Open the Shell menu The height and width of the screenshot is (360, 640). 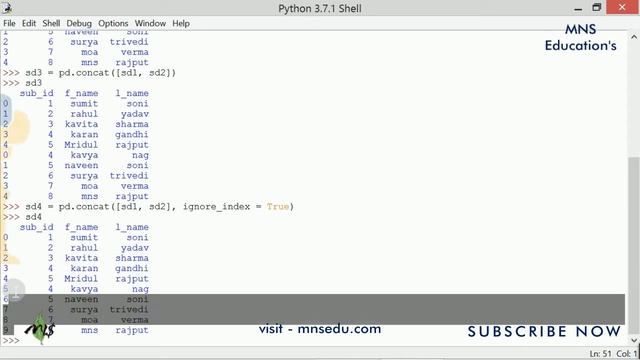point(51,23)
